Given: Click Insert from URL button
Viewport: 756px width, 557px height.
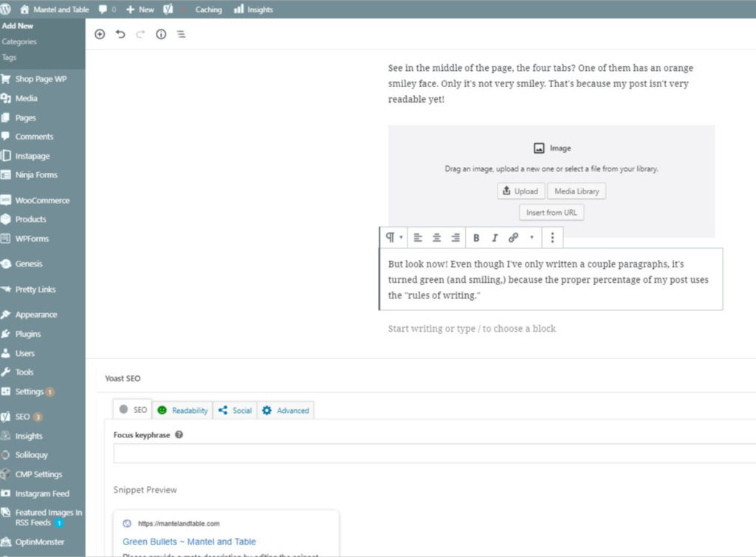Looking at the screenshot, I should click(551, 212).
